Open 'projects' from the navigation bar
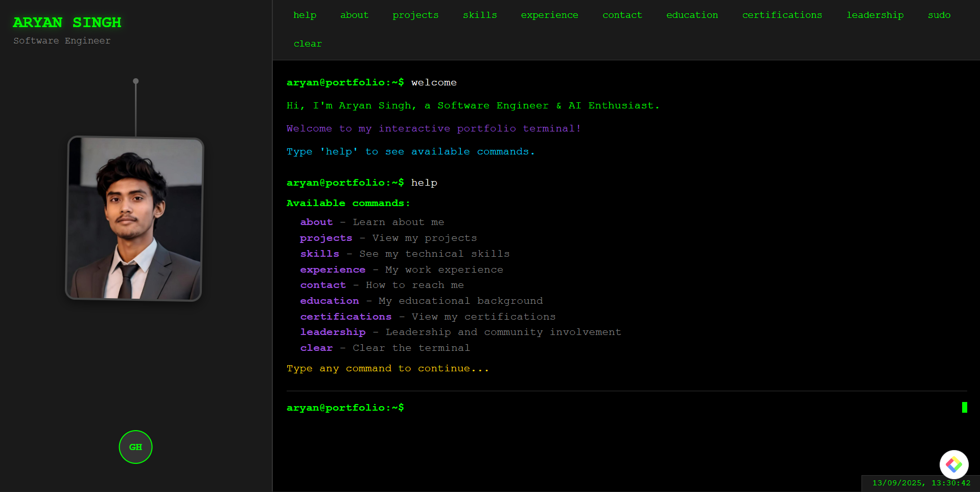980x492 pixels. (415, 15)
